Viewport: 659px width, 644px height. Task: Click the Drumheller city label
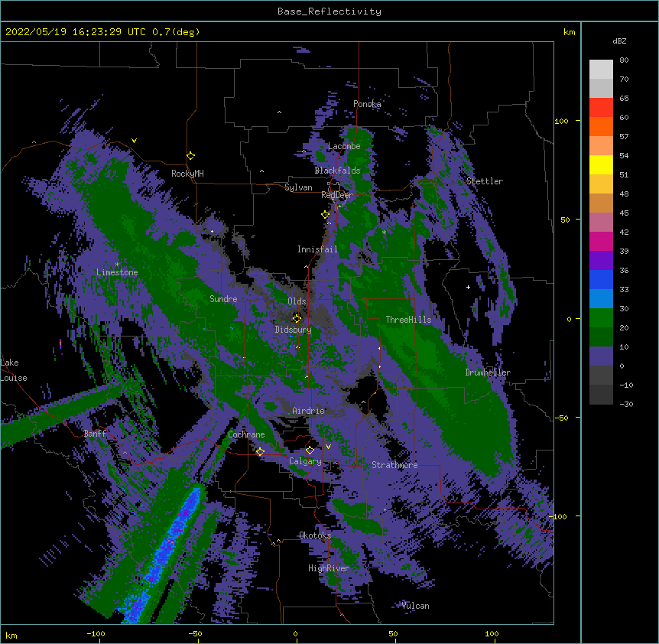[x=488, y=372]
